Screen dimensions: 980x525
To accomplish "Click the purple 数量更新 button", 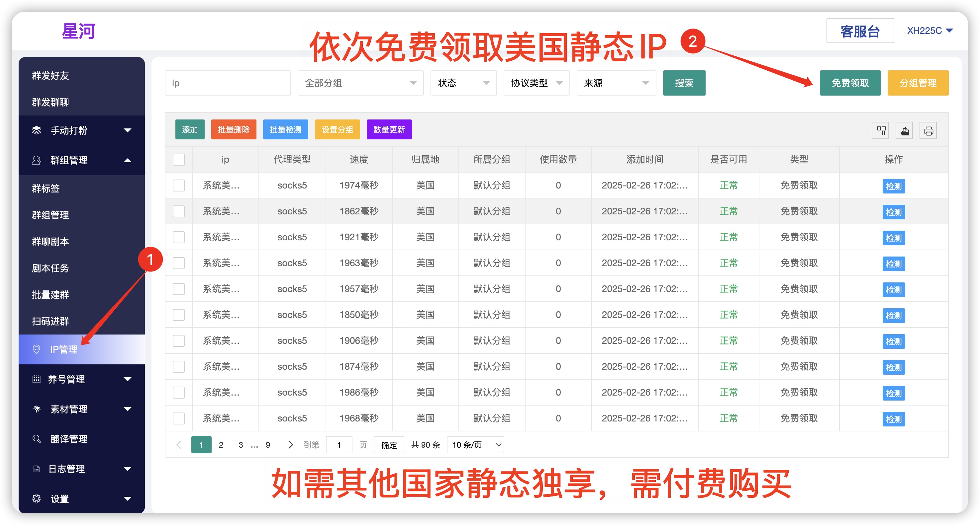I will [389, 130].
